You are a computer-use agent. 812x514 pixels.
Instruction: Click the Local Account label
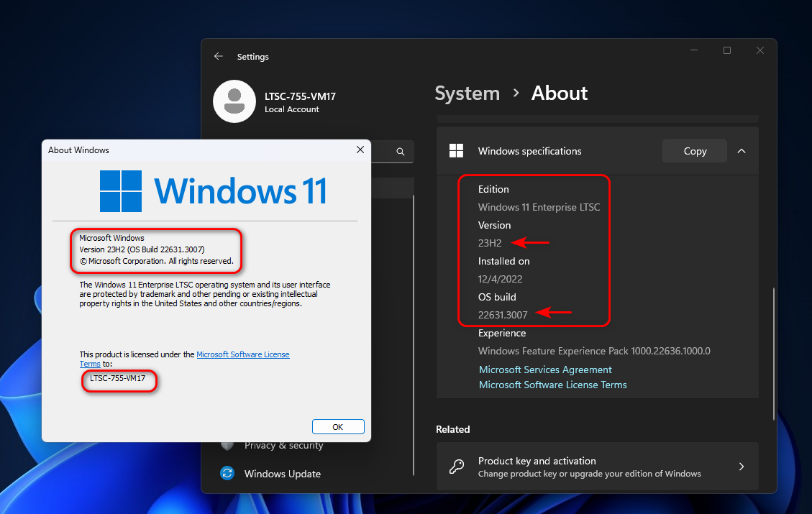[x=291, y=109]
